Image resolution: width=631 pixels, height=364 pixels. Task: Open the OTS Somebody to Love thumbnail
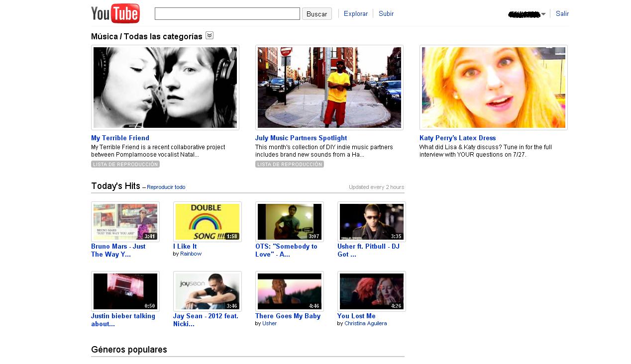click(290, 222)
